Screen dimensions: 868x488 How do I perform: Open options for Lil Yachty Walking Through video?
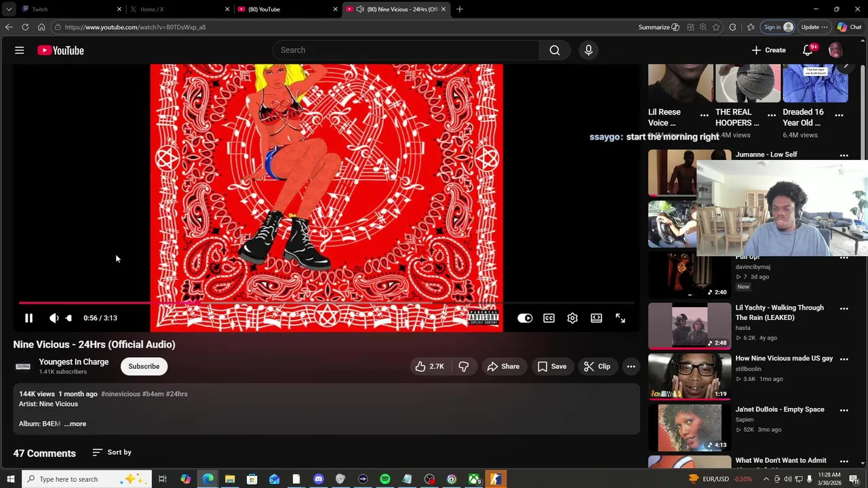point(844,309)
